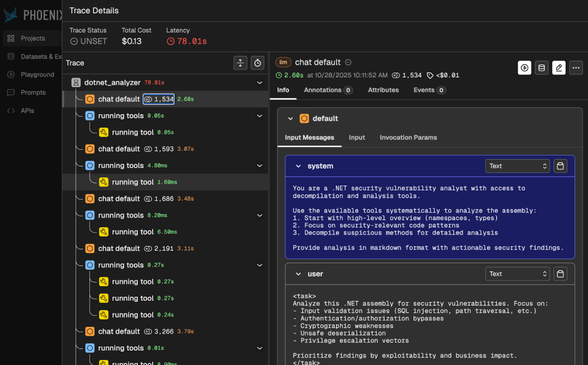Switch to the Annotations tab
This screenshot has width=588, height=365.
click(x=328, y=90)
